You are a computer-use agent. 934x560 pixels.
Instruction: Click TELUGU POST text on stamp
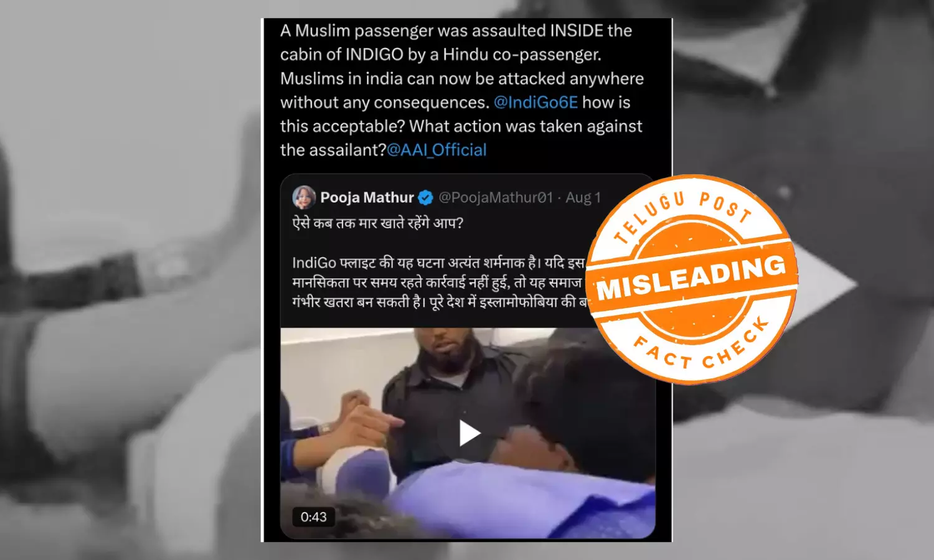tap(682, 213)
